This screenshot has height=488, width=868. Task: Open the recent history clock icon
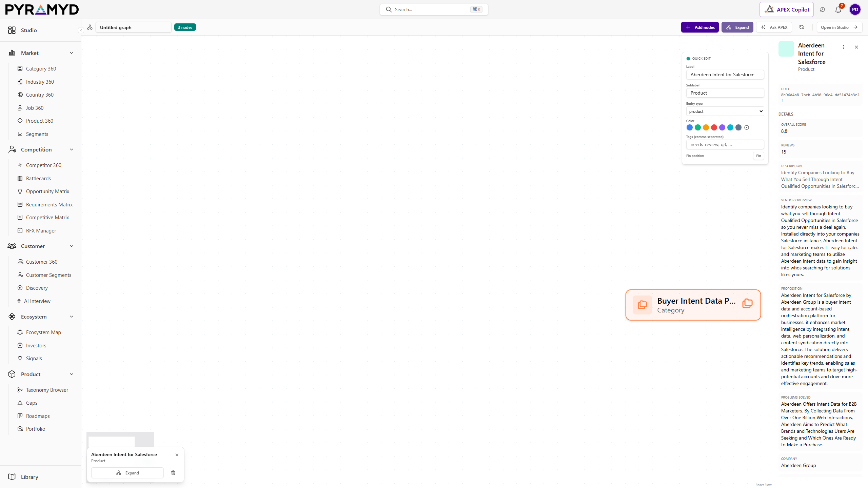(x=822, y=9)
